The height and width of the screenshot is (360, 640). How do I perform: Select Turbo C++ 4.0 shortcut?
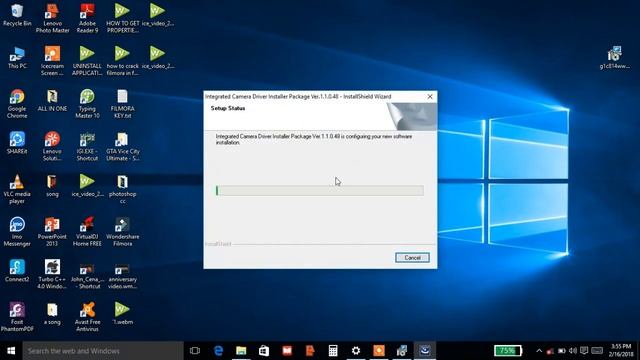(52, 274)
